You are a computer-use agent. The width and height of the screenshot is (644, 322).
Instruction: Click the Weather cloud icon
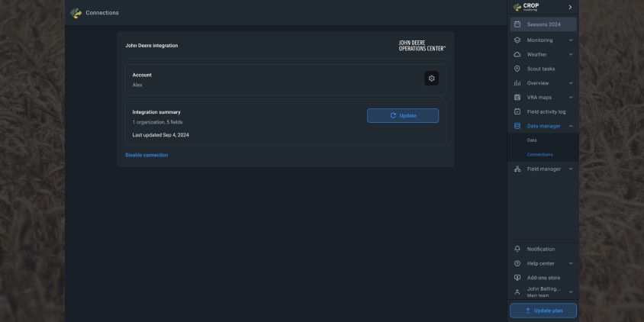[517, 55]
